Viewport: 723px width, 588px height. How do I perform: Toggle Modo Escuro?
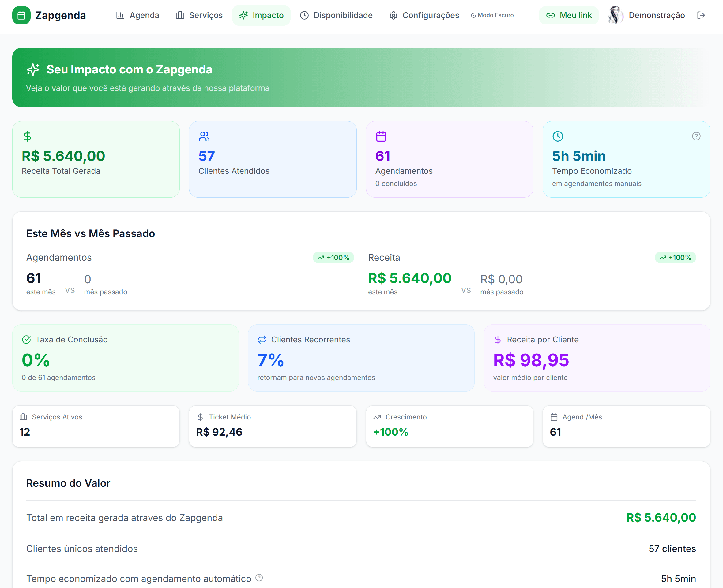click(492, 15)
